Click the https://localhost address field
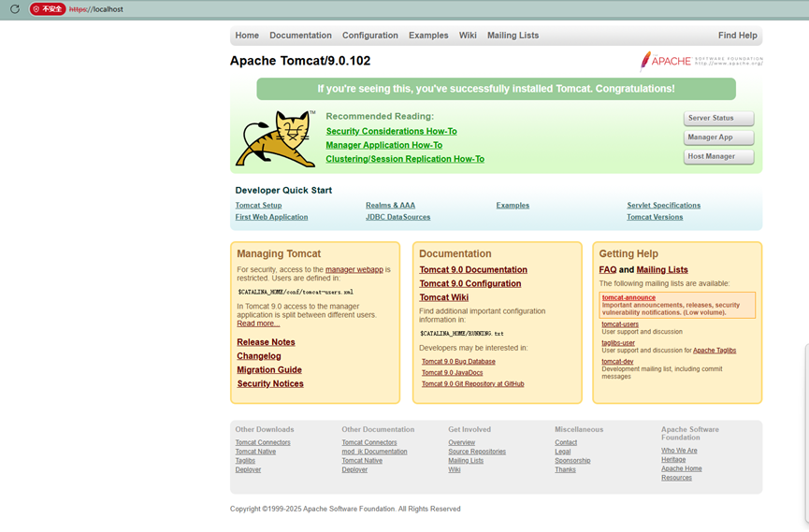Image resolution: width=809 pixels, height=532 pixels. (96, 9)
